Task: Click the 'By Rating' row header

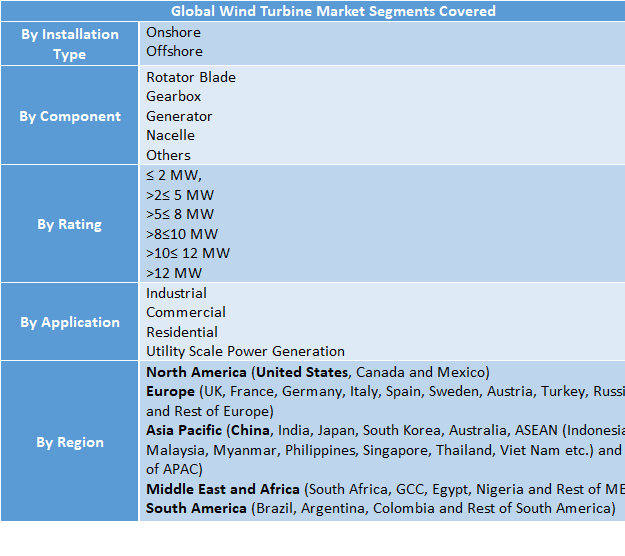Action: point(70,224)
